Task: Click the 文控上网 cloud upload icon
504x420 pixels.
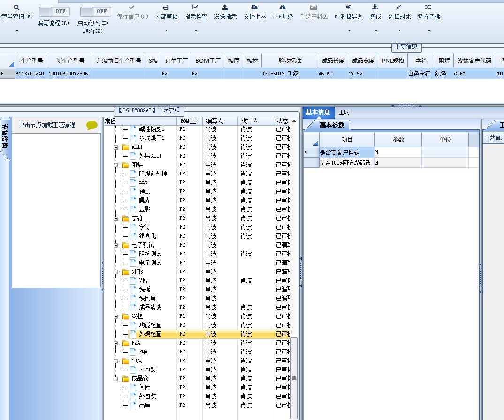Action: [x=254, y=7]
